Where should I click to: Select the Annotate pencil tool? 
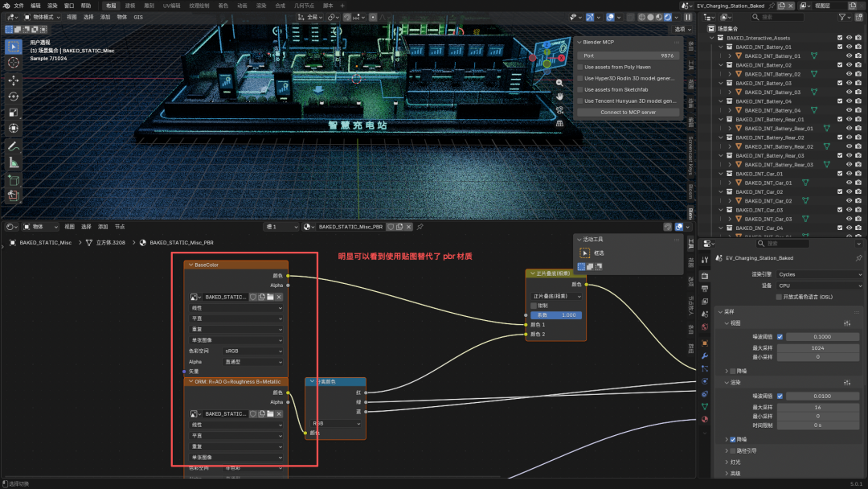(14, 146)
